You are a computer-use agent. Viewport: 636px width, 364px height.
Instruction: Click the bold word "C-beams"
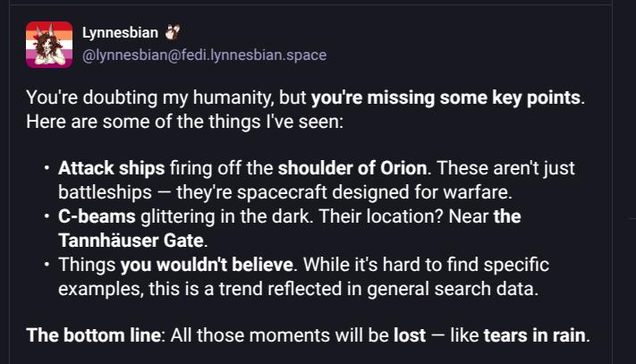(92, 216)
